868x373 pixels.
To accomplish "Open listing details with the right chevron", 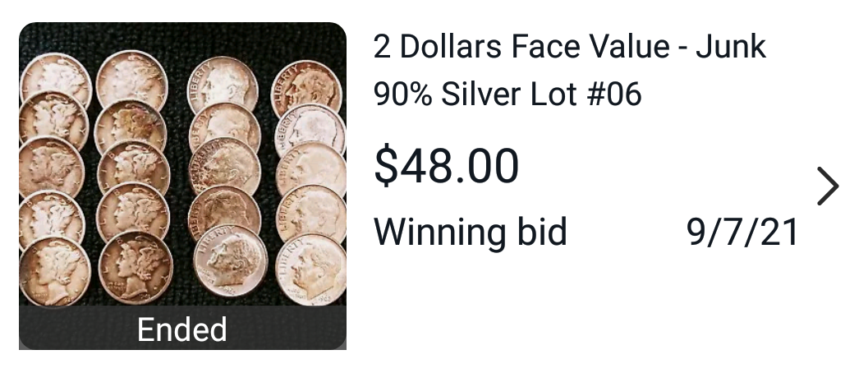I will [x=828, y=186].
